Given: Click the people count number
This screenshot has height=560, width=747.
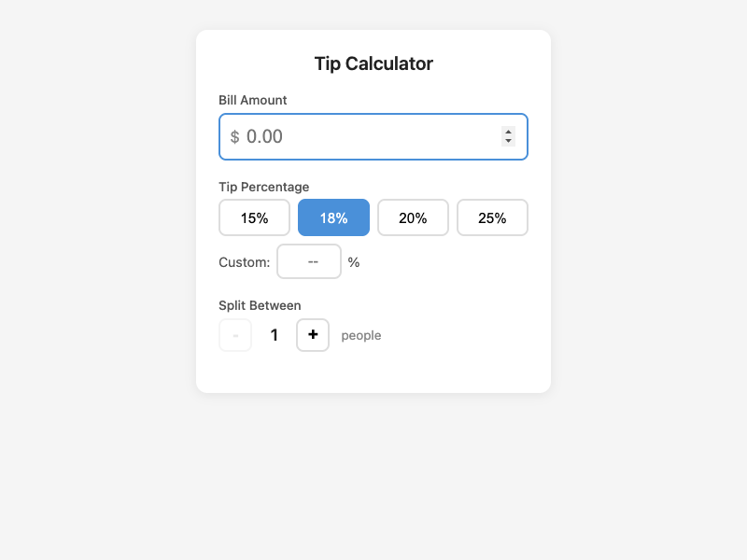Looking at the screenshot, I should [x=274, y=335].
